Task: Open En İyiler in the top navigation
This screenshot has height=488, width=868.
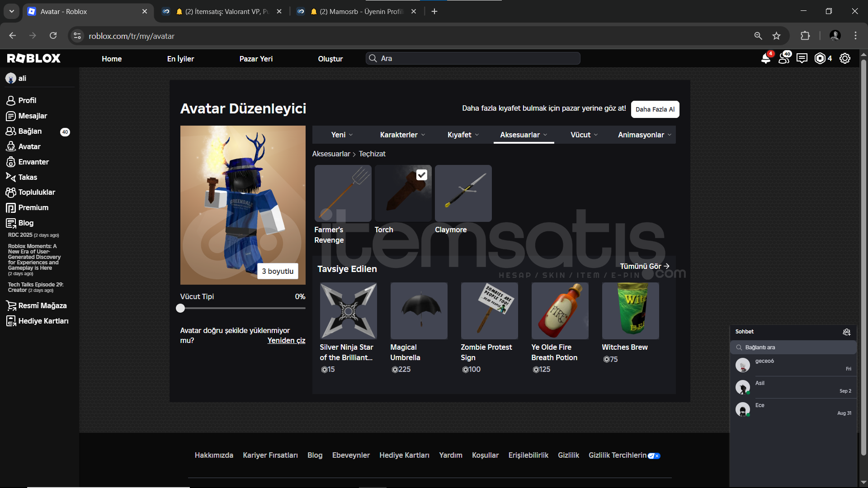Action: point(180,59)
